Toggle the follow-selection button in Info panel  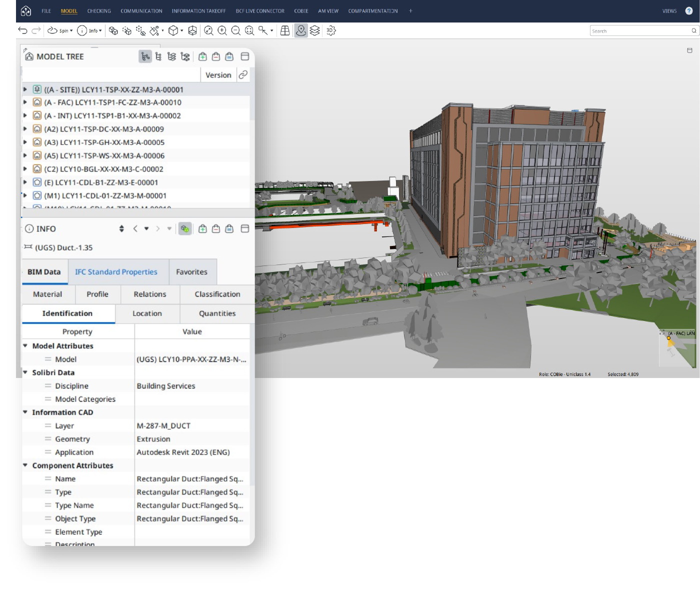(x=185, y=229)
